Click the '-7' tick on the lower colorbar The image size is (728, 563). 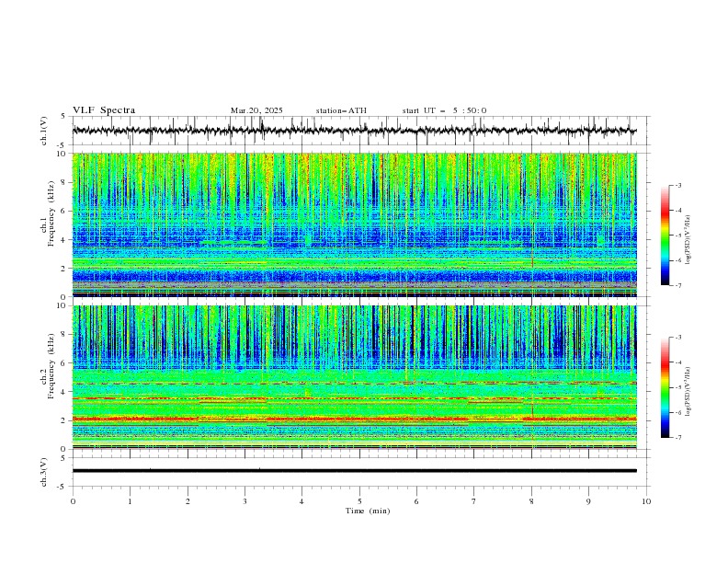(x=678, y=438)
